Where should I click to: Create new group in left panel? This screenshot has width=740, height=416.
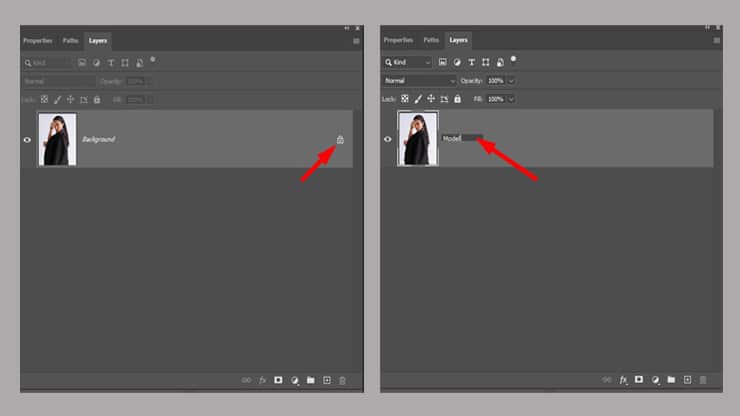[x=311, y=380]
